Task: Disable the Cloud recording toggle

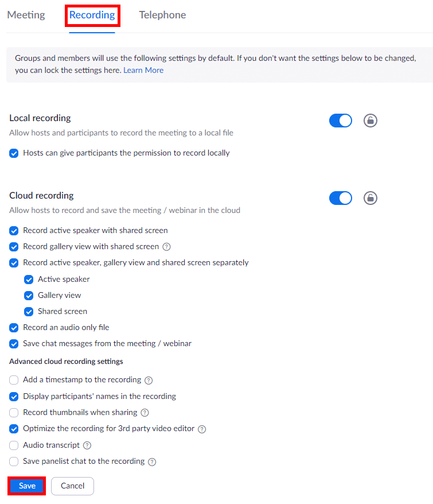Action: click(341, 198)
